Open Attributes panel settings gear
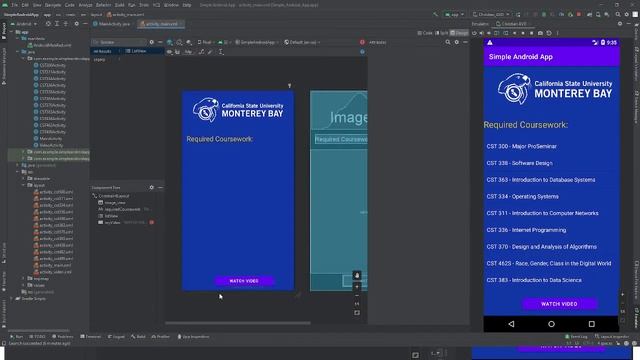 (457, 42)
